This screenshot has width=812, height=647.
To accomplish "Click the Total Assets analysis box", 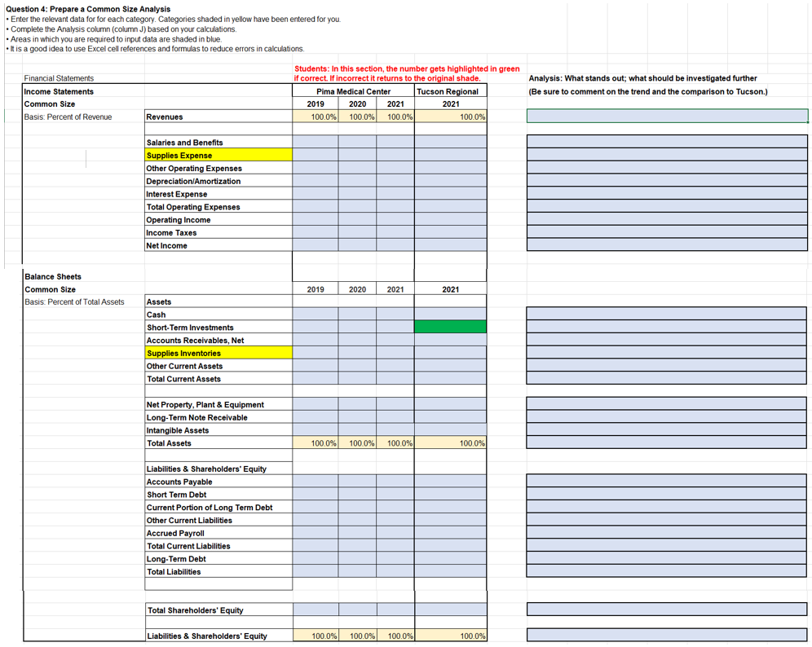I will coord(667,442).
